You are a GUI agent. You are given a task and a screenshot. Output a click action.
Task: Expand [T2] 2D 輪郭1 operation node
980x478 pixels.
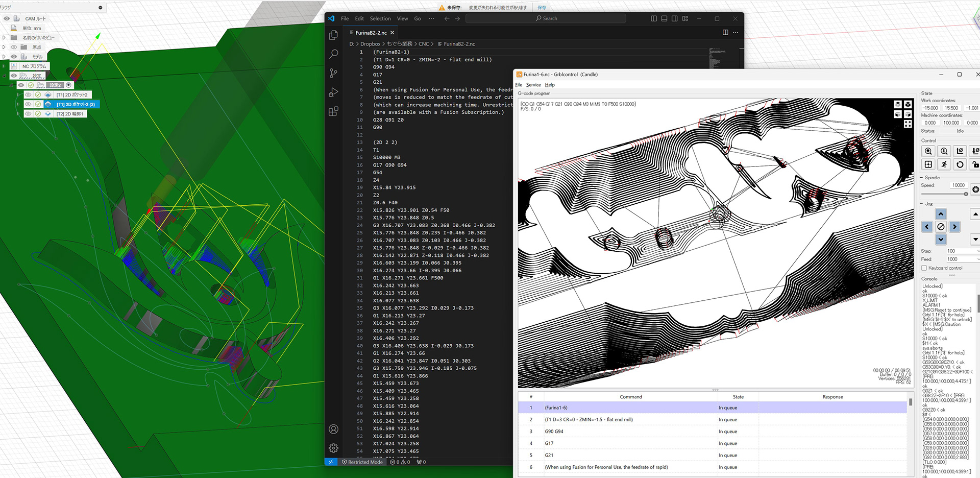click(18, 114)
